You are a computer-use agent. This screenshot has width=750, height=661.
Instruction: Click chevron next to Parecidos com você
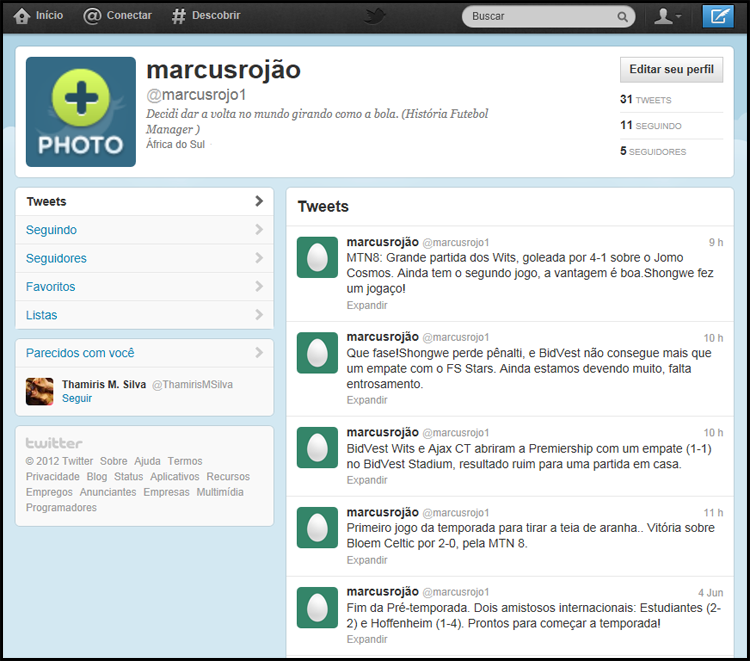click(x=259, y=353)
